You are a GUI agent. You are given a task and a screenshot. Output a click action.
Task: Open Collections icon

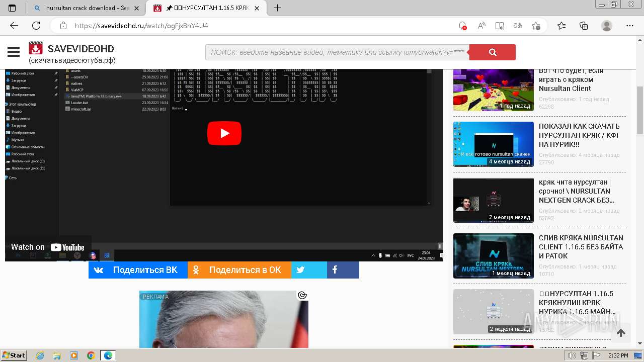[584, 26]
